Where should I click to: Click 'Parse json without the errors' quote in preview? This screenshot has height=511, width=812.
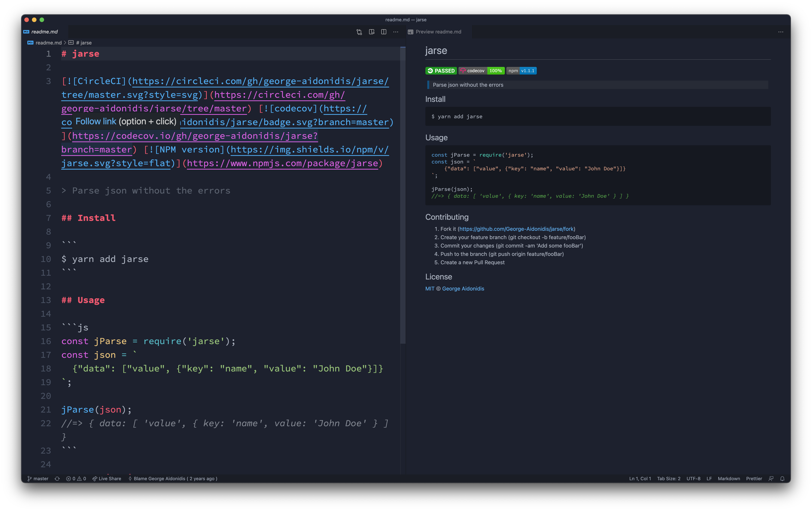(468, 85)
